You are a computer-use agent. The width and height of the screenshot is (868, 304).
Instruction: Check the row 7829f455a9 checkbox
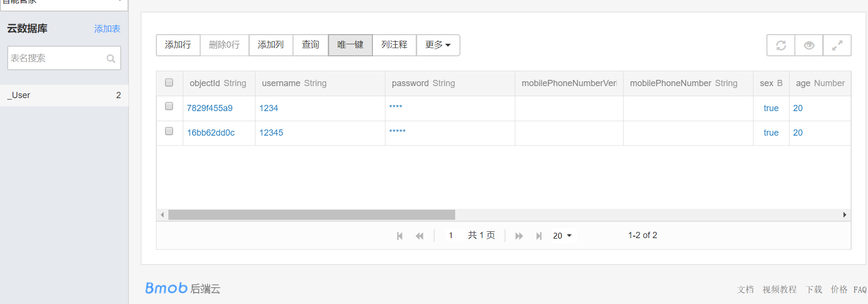[x=169, y=106]
